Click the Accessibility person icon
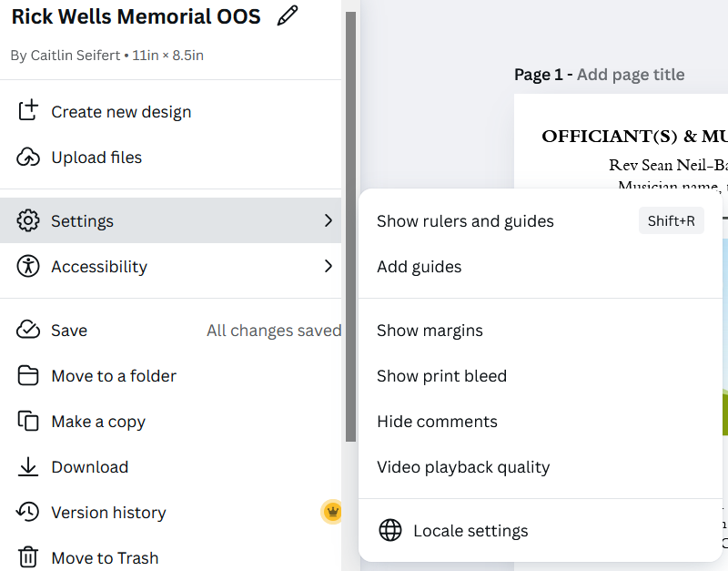Viewport: 728px width, 571px height. (x=28, y=266)
